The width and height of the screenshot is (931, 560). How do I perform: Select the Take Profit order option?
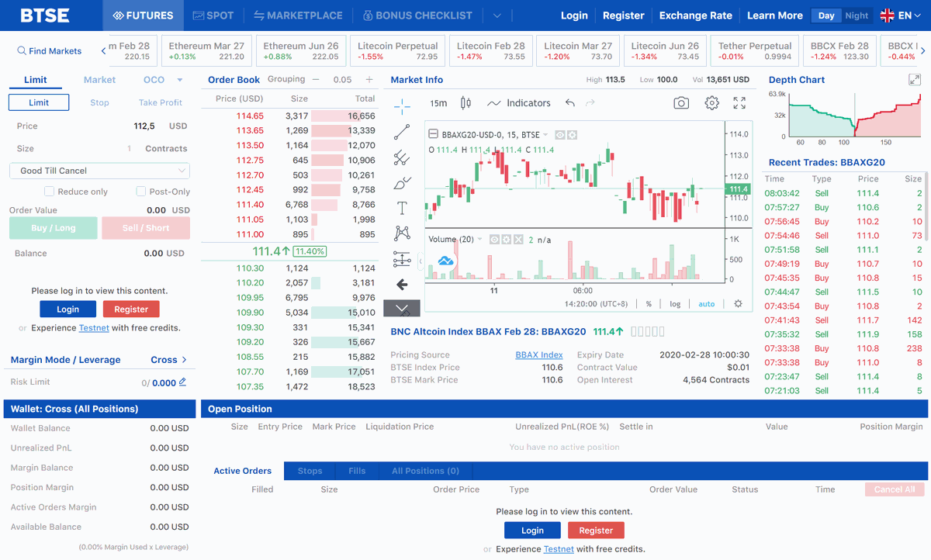[161, 102]
